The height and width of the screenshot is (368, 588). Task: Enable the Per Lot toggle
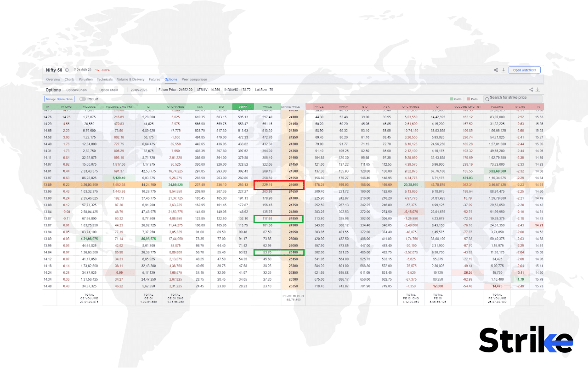82,99
